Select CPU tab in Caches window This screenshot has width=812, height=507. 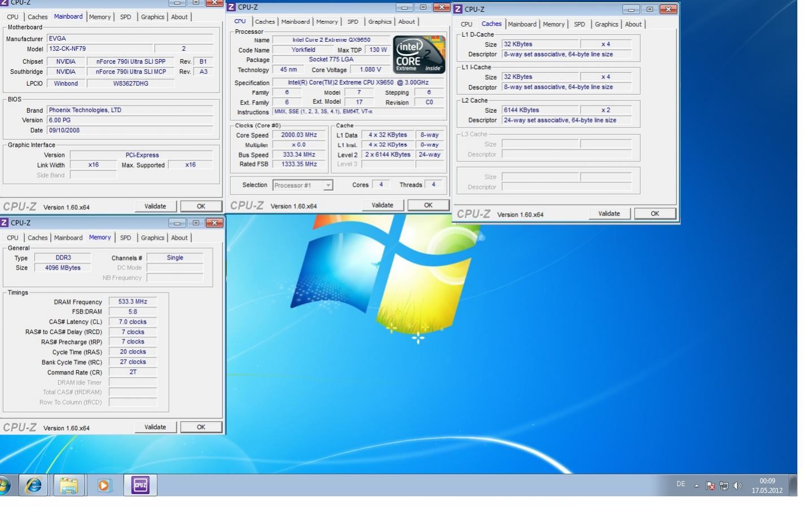466,24
